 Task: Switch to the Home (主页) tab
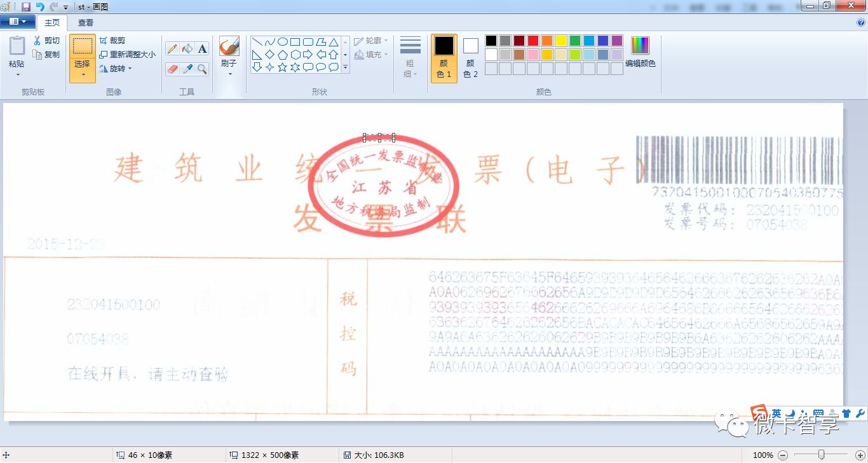click(x=52, y=22)
